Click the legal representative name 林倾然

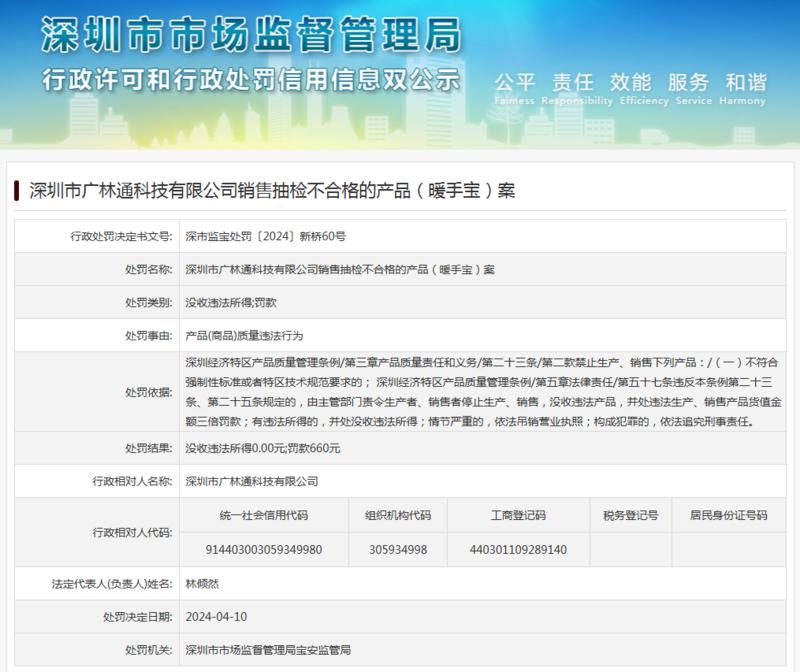202,583
